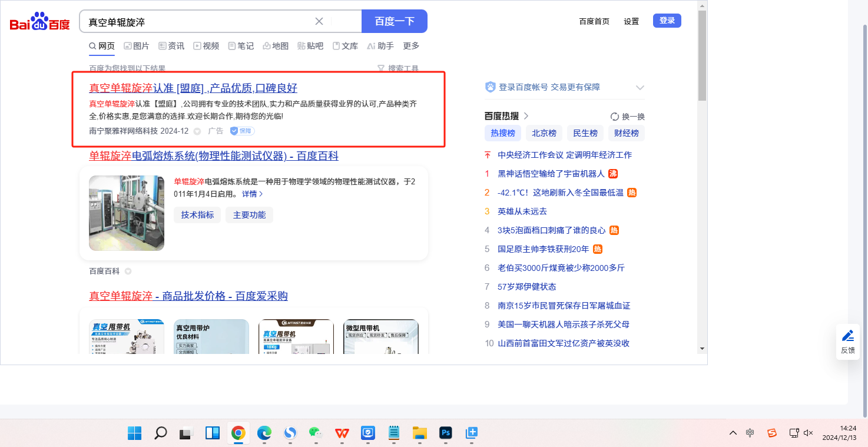Click the Baidu logo

pos(39,22)
